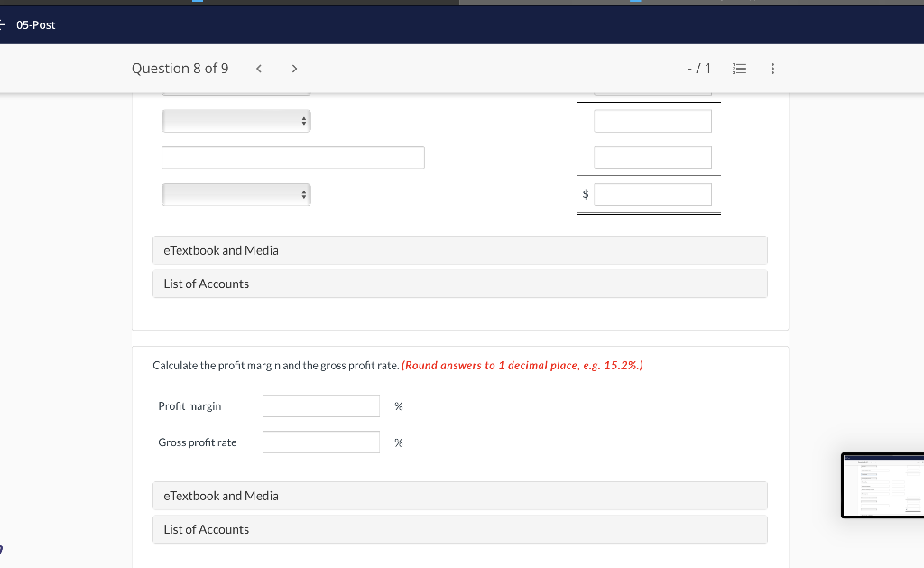Screen dimensions: 924x568
Task: Click the - / 1 score text
Action: coord(699,69)
